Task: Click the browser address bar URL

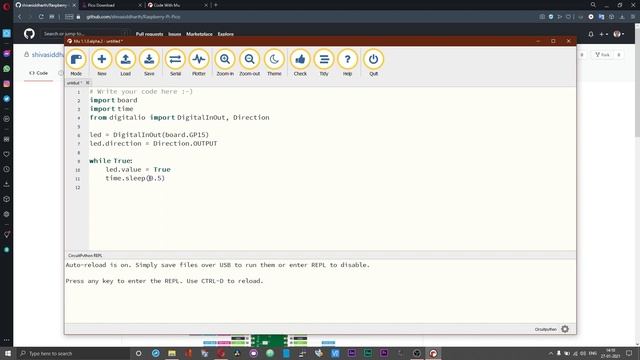Action: click(x=133, y=17)
